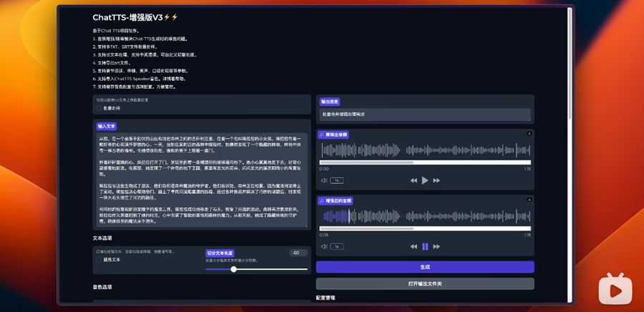Focus the split length value field showing 60

pos(298,253)
